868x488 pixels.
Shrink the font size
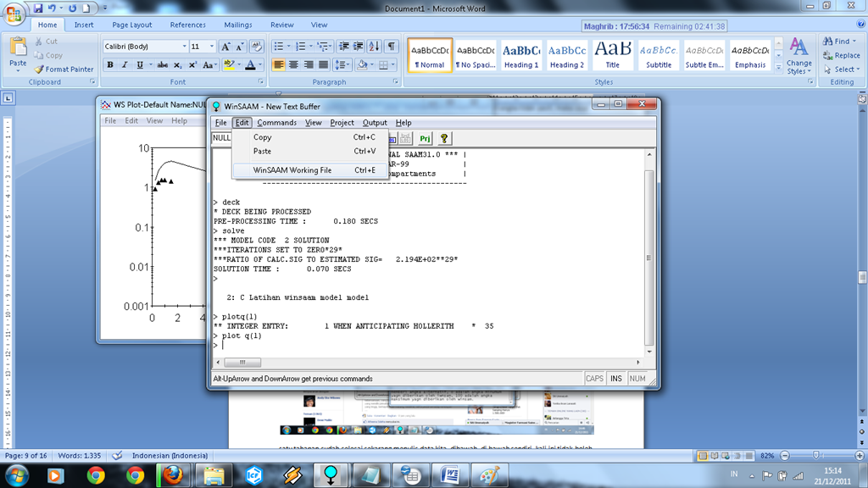(240, 47)
